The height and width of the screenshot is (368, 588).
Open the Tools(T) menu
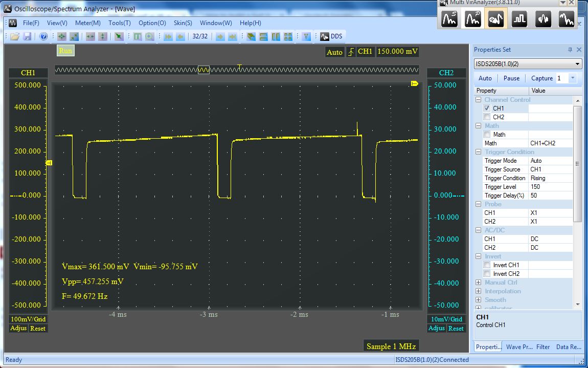click(x=119, y=23)
